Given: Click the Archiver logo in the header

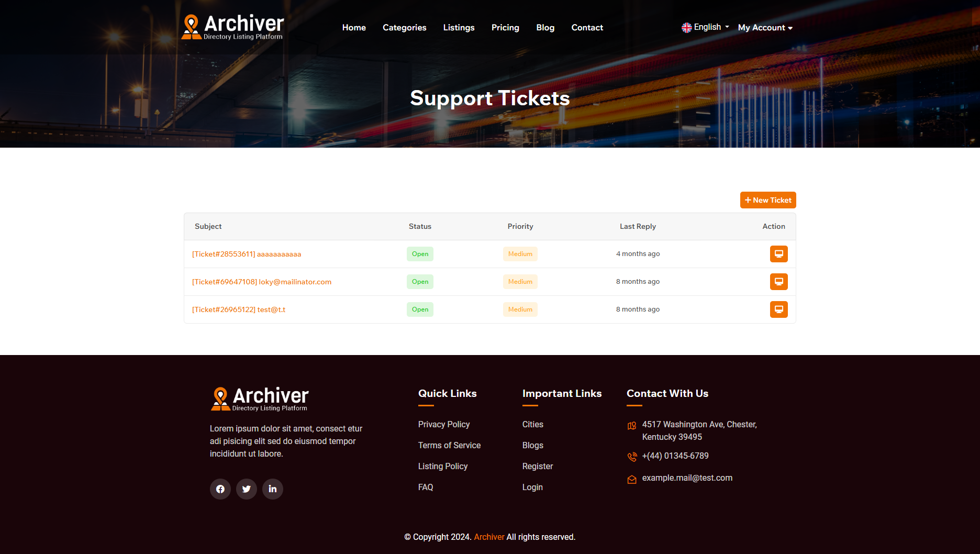Looking at the screenshot, I should (232, 26).
